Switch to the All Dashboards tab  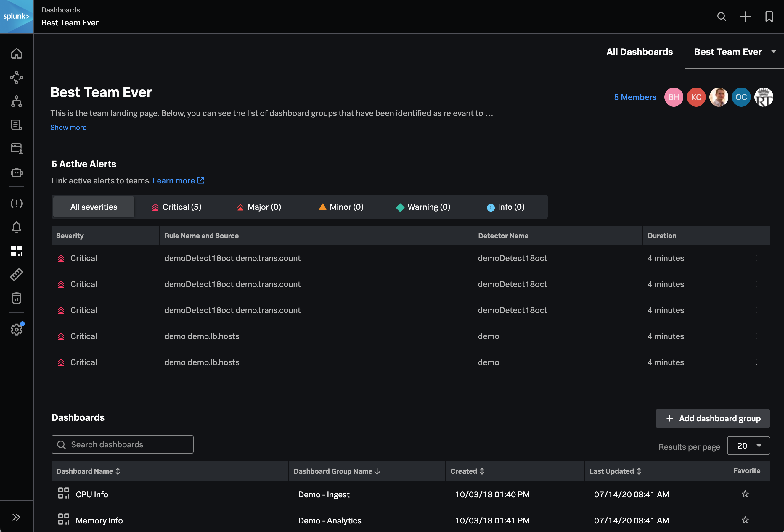pos(640,51)
